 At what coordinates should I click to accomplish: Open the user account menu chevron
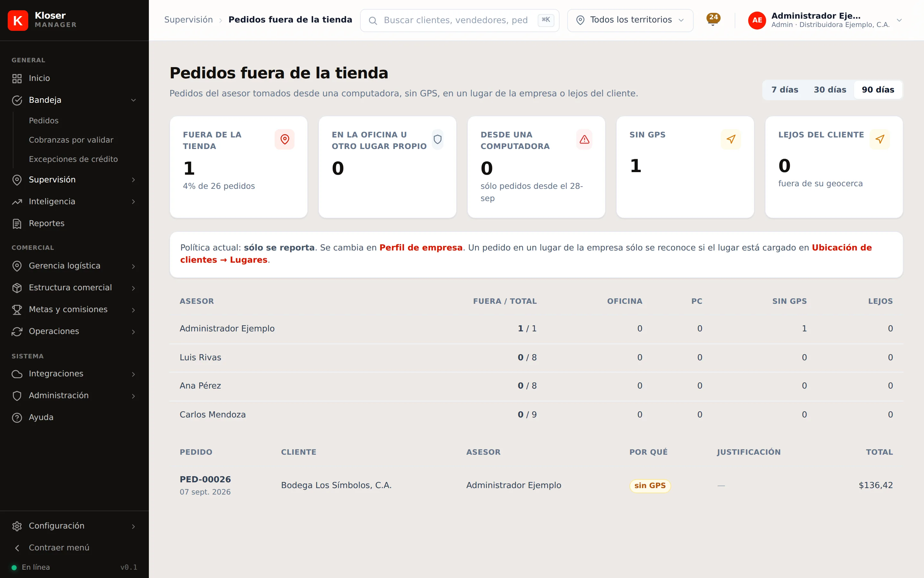pyautogui.click(x=899, y=20)
